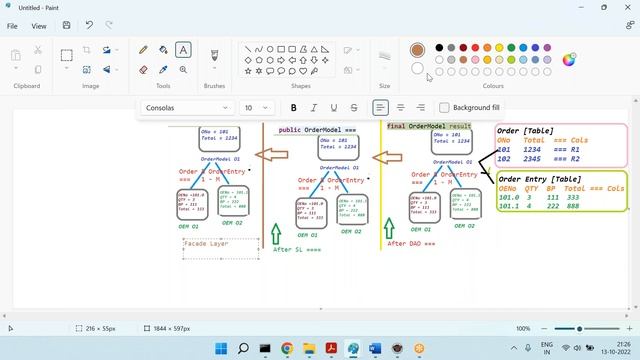Image resolution: width=640 pixels, height=360 pixels.
Task: Toggle Italic text formatting
Action: pyautogui.click(x=313, y=108)
